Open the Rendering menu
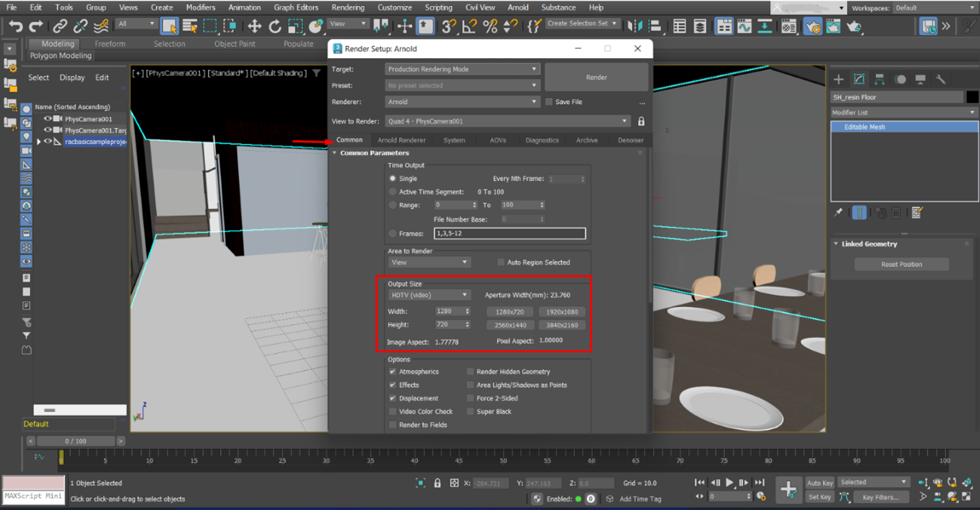The width and height of the screenshot is (980, 510). (x=348, y=7)
